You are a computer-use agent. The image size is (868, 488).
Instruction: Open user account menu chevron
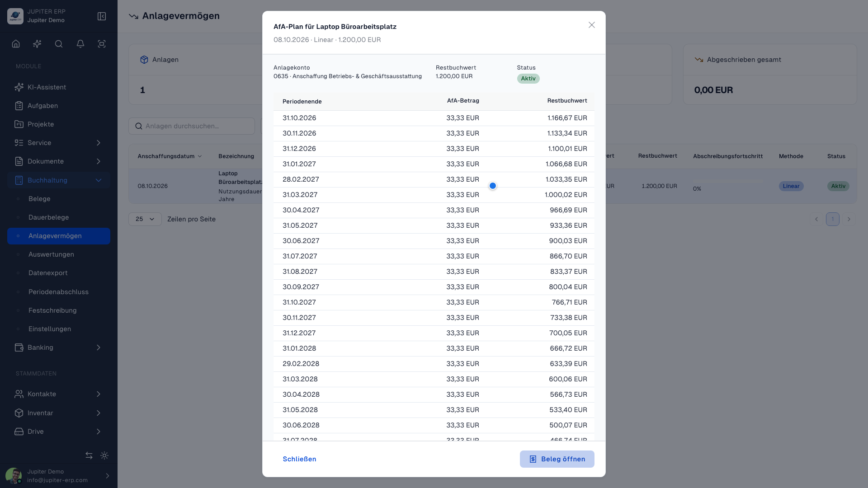pos(107,476)
